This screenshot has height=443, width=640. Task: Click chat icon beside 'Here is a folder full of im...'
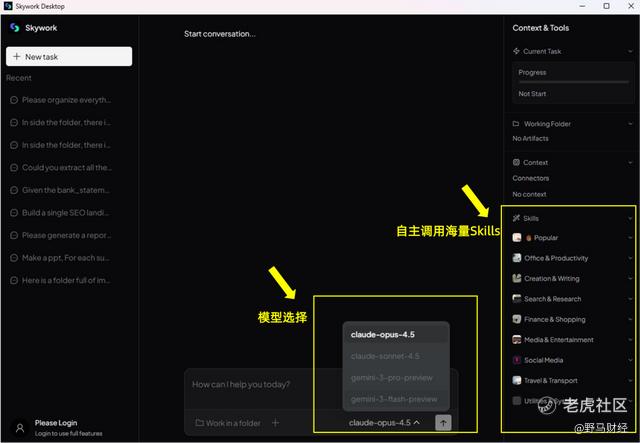point(14,280)
